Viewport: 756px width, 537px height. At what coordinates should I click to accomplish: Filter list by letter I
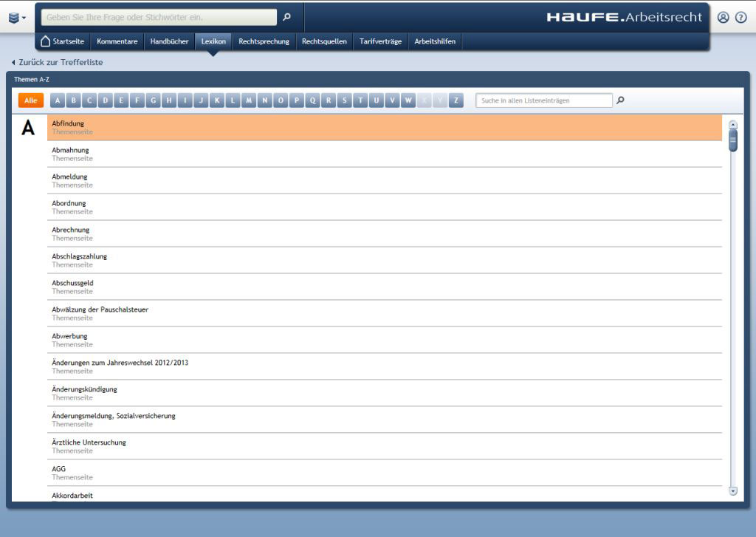(185, 100)
